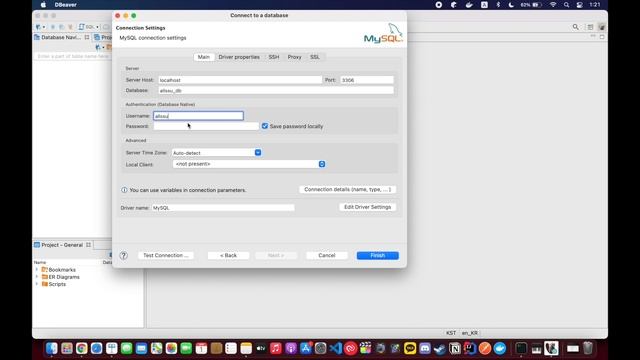Click the Database name input field

click(276, 90)
